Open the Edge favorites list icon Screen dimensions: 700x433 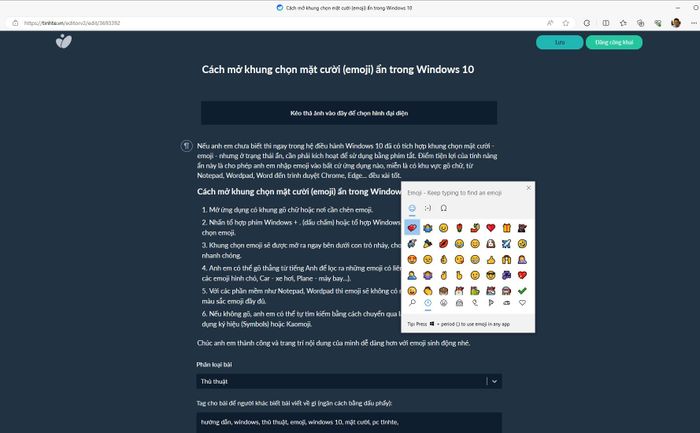(623, 23)
